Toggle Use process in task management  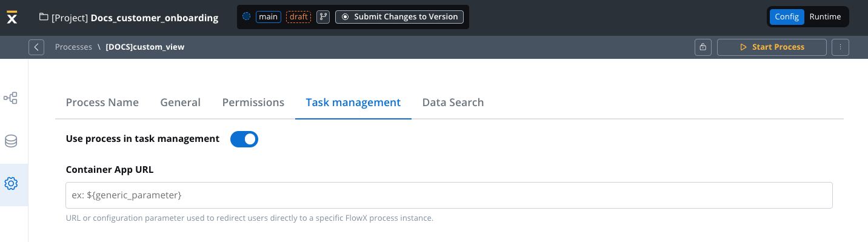[x=244, y=139]
